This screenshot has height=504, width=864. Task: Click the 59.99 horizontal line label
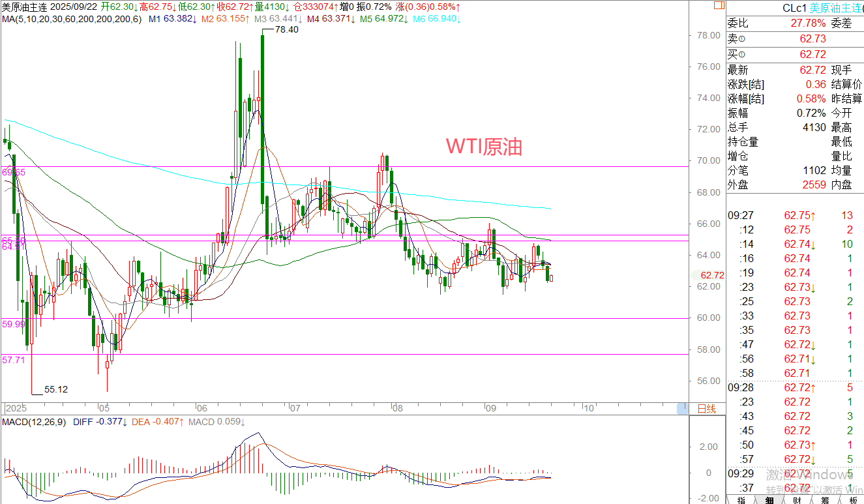[x=14, y=323]
